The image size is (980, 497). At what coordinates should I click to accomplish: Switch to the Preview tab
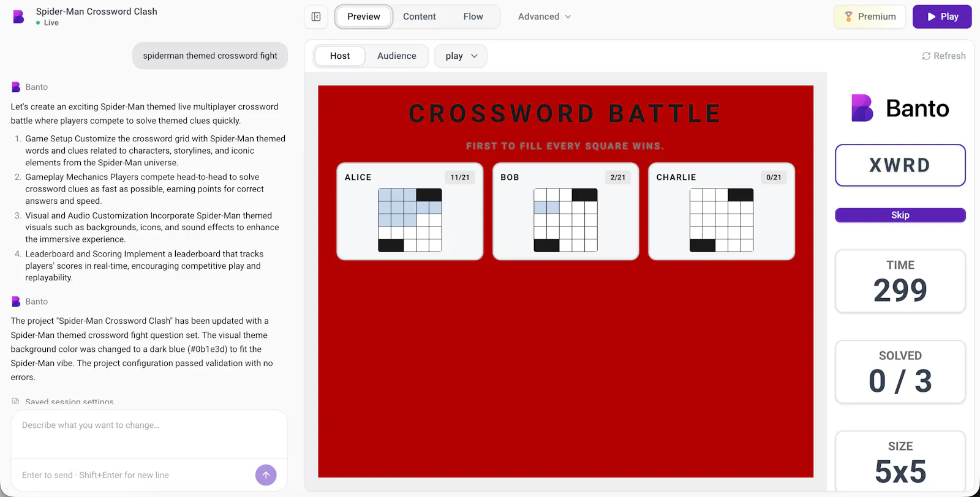pyautogui.click(x=364, y=17)
